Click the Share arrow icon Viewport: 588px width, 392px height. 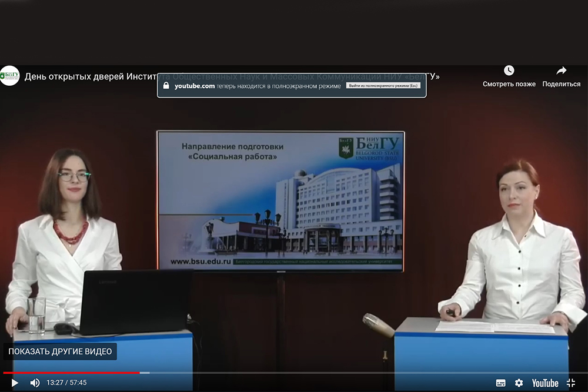[x=561, y=71]
